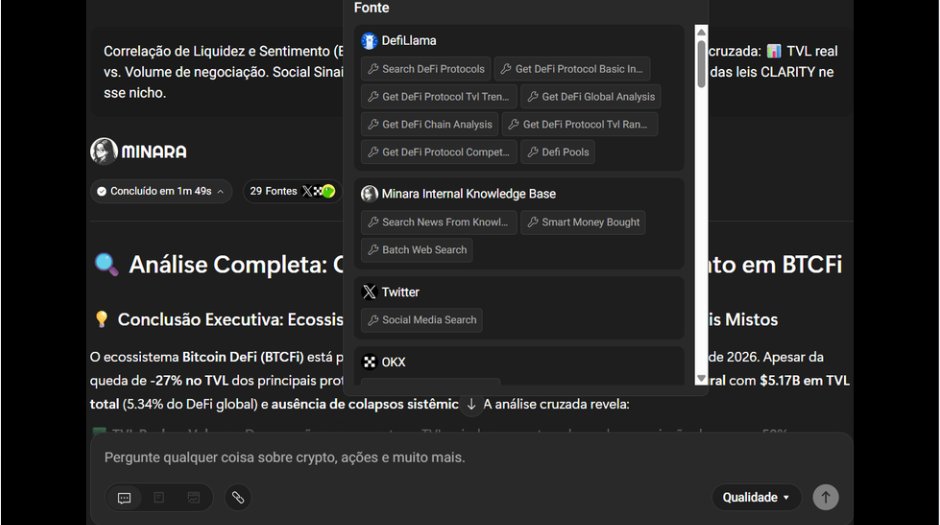
Task: Click the lightbulb icon beside Conclusão Executiva
Action: pos(101,319)
